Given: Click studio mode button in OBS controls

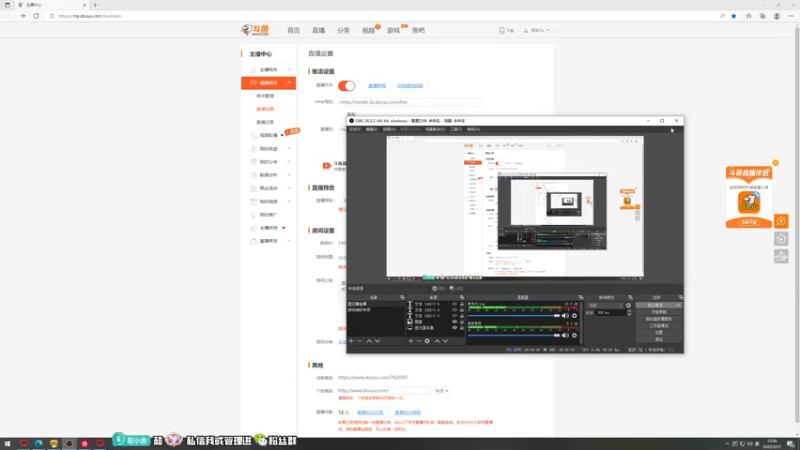Looking at the screenshot, I should [x=659, y=326].
